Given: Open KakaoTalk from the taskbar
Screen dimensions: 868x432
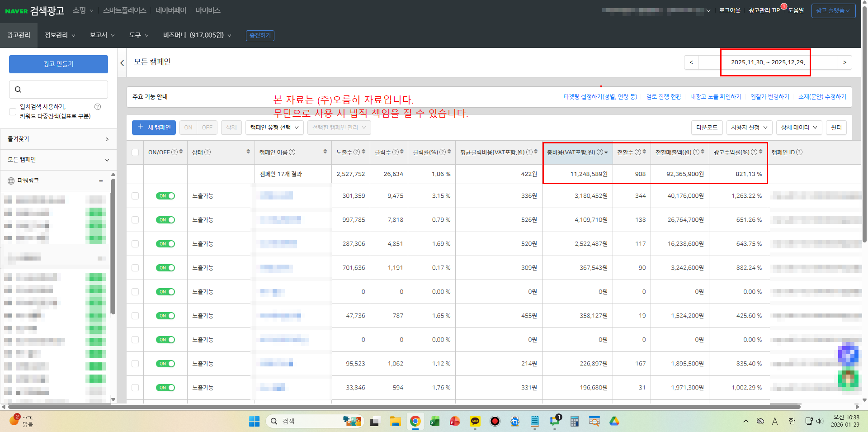Looking at the screenshot, I should click(475, 421).
